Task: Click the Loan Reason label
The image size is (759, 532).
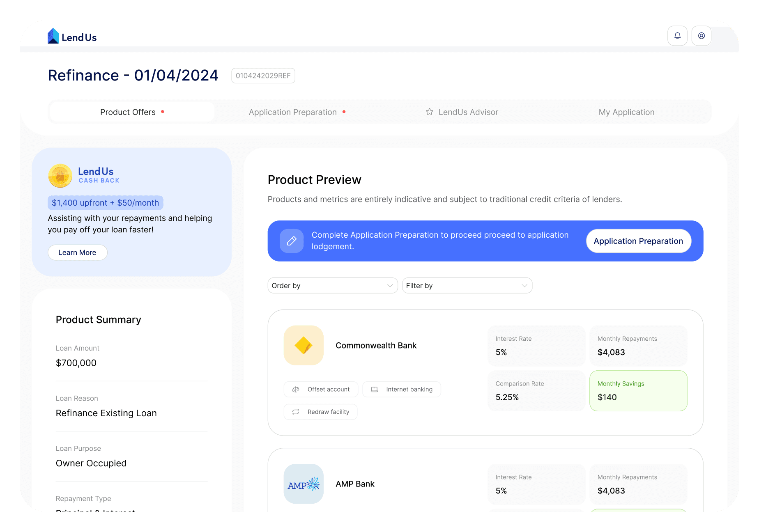Action: (x=77, y=398)
